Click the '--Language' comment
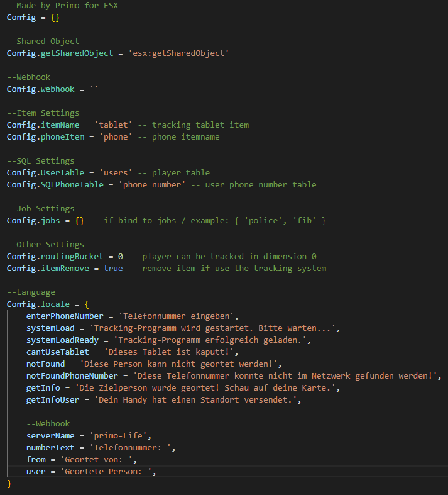The height and width of the screenshot is (495, 448). click(x=31, y=292)
